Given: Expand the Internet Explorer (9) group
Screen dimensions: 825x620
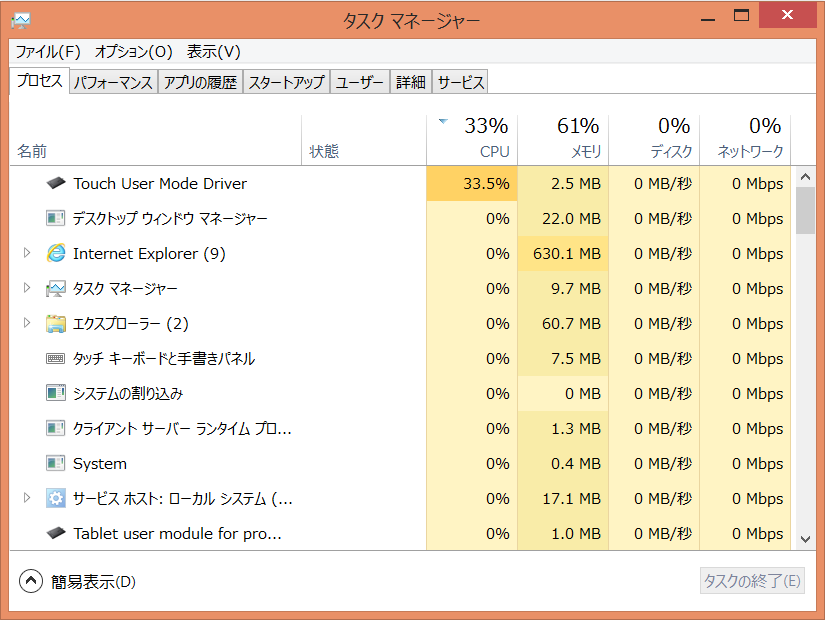Looking at the screenshot, I should [x=27, y=253].
